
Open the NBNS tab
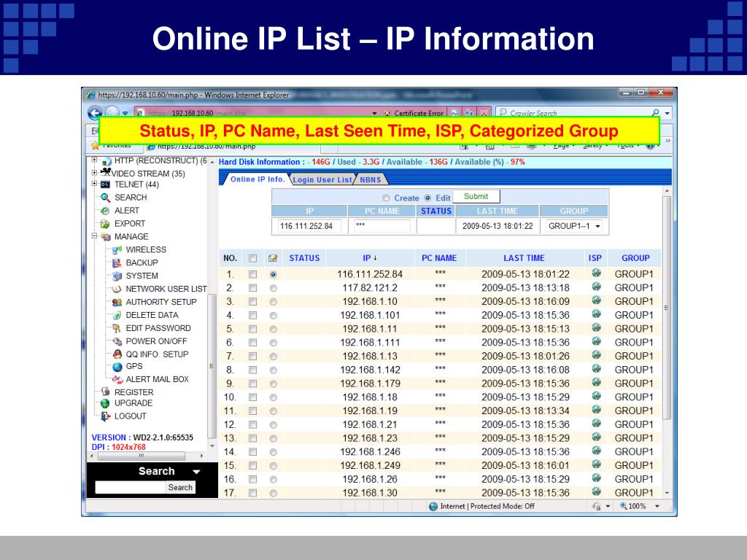tap(371, 179)
